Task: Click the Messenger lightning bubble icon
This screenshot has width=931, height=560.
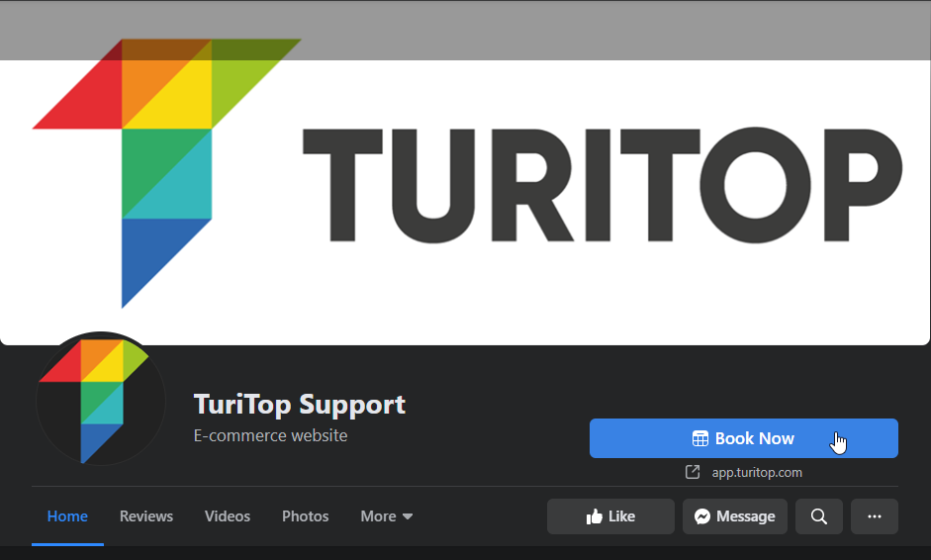Action: (x=702, y=516)
